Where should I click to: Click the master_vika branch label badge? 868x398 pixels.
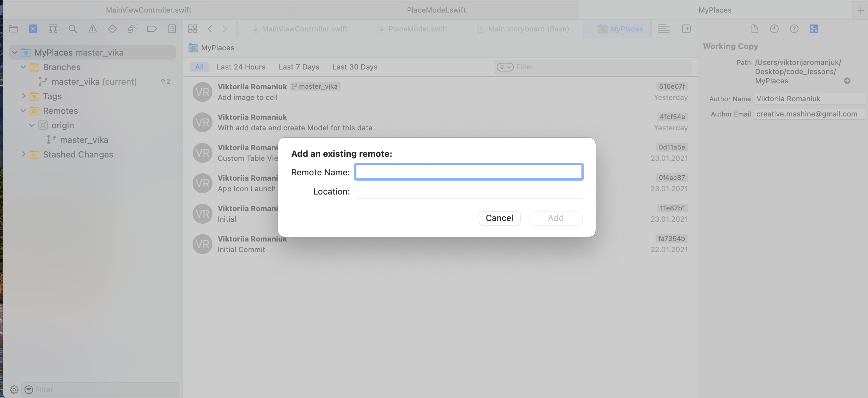tap(315, 86)
